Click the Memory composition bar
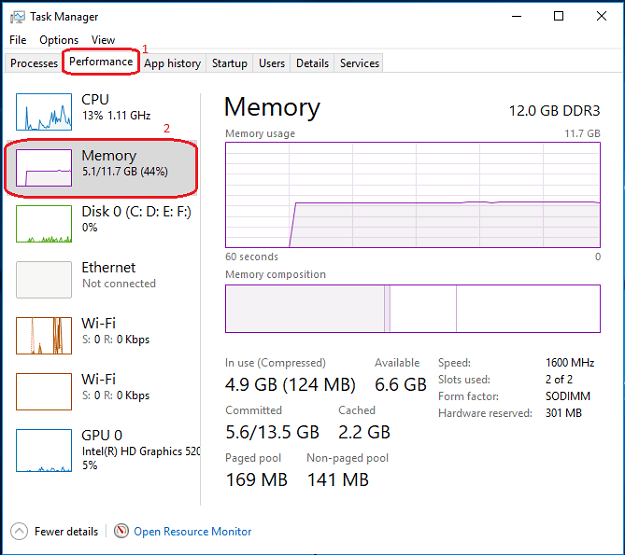The image size is (625, 555). tap(413, 308)
